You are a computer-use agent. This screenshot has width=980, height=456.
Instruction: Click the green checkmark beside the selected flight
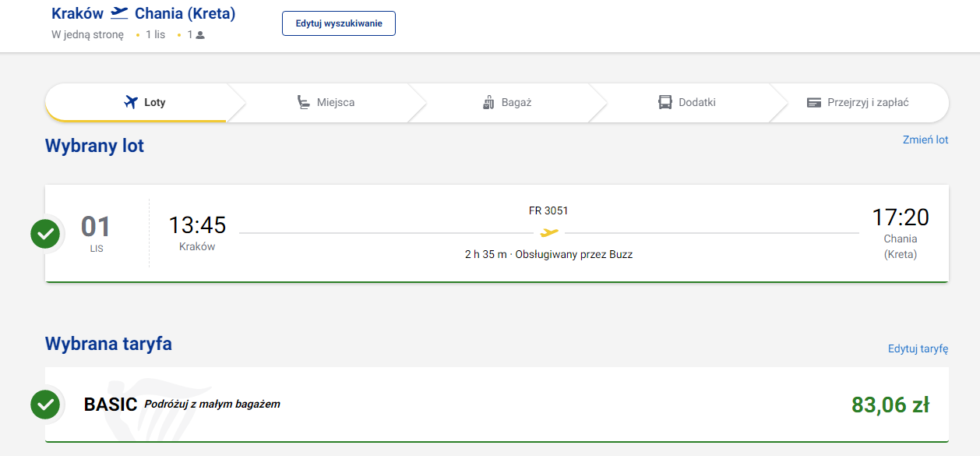pos(45,233)
